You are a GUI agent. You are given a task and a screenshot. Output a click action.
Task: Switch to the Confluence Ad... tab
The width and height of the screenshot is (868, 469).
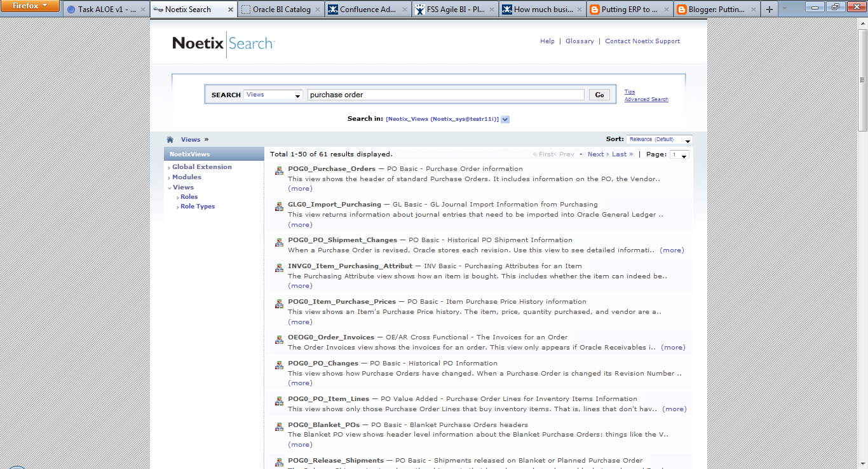coord(368,10)
